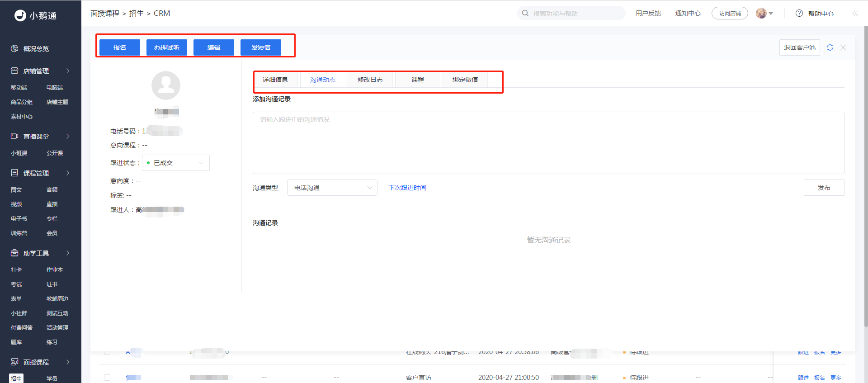Viewport: 868px width, 383px height.
Task: Click the 助学工具 toolbox icon
Action: click(14, 253)
